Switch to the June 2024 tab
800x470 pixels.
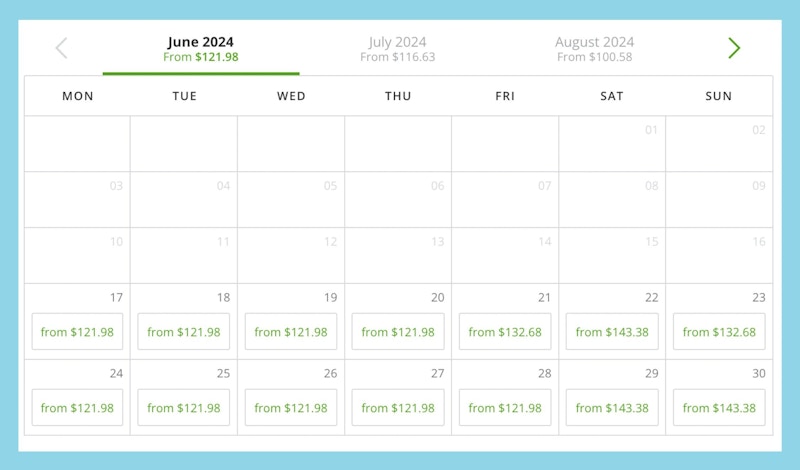point(200,49)
